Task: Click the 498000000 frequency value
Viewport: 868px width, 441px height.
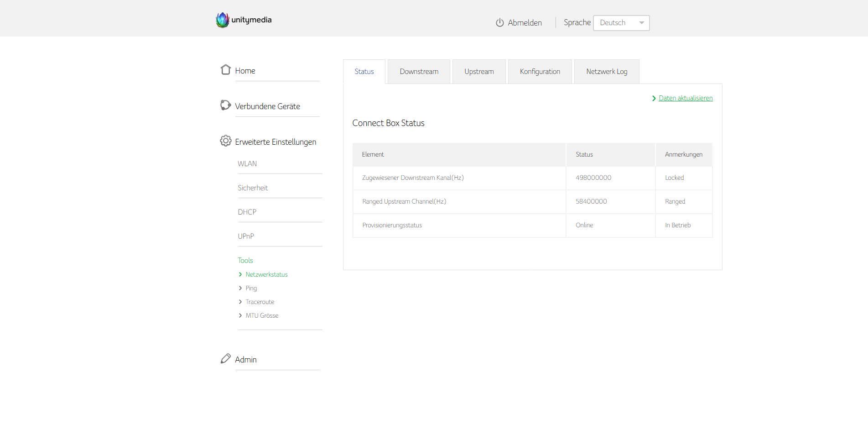Action: pyautogui.click(x=593, y=178)
